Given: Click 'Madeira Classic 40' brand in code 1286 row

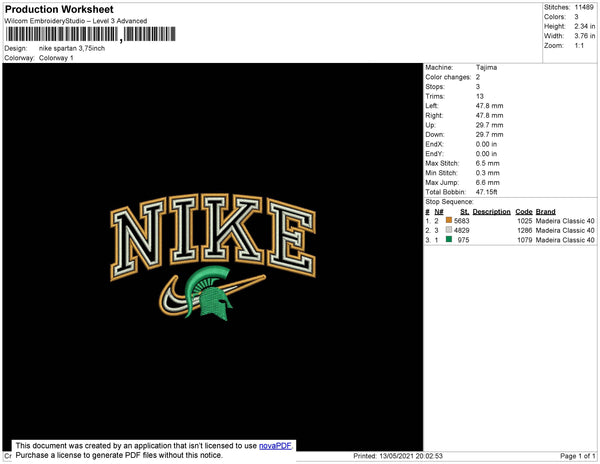Looking at the screenshot, I should (x=565, y=230).
